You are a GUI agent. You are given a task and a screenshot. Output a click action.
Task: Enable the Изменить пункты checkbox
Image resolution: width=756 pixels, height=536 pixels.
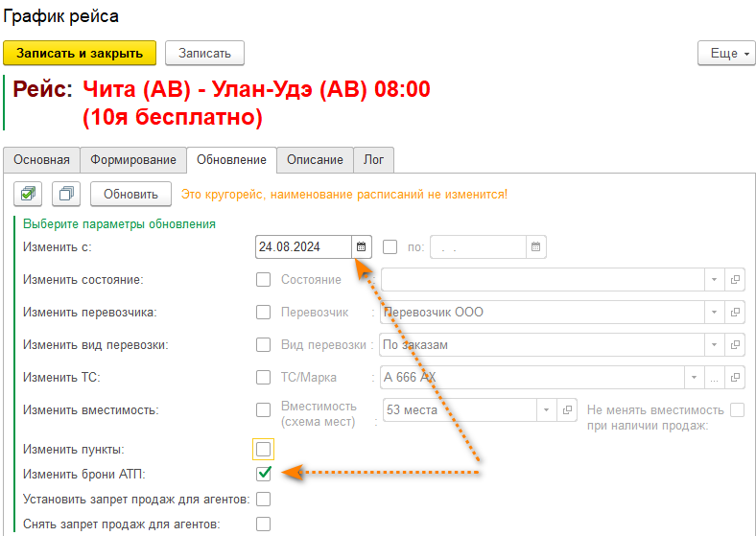click(x=264, y=449)
